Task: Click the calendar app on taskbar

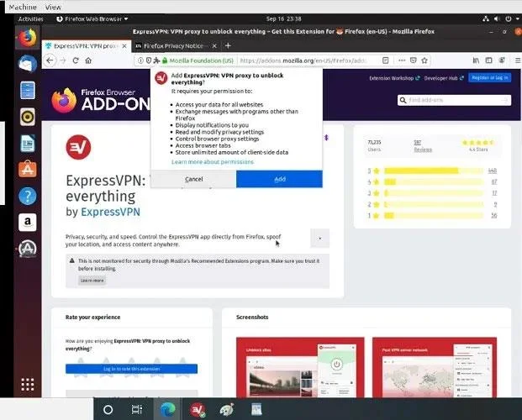Action: [256, 410]
